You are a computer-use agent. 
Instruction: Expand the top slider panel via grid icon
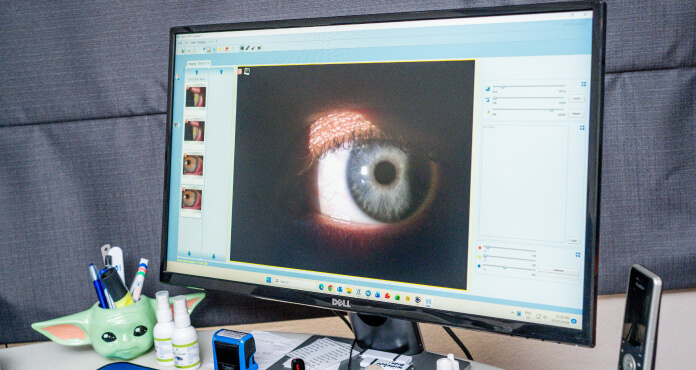point(584,84)
